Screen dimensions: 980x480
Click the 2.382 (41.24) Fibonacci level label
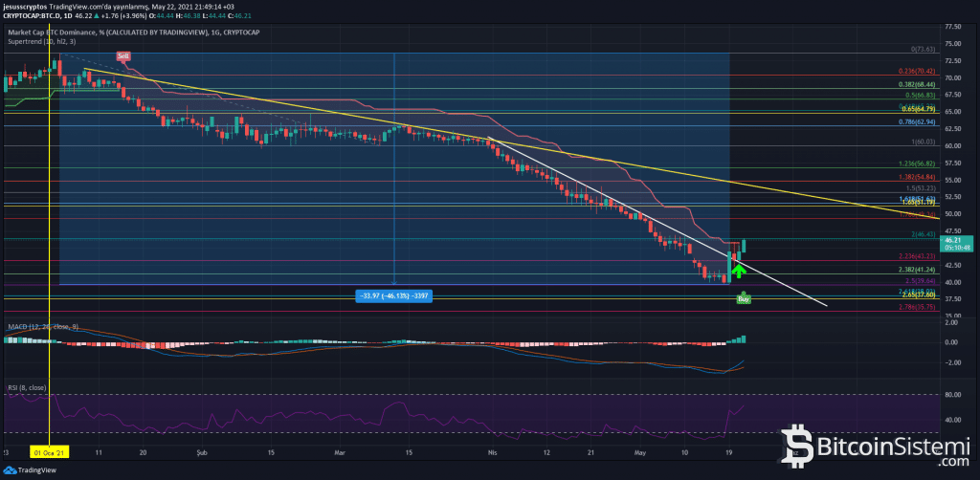tap(916, 271)
